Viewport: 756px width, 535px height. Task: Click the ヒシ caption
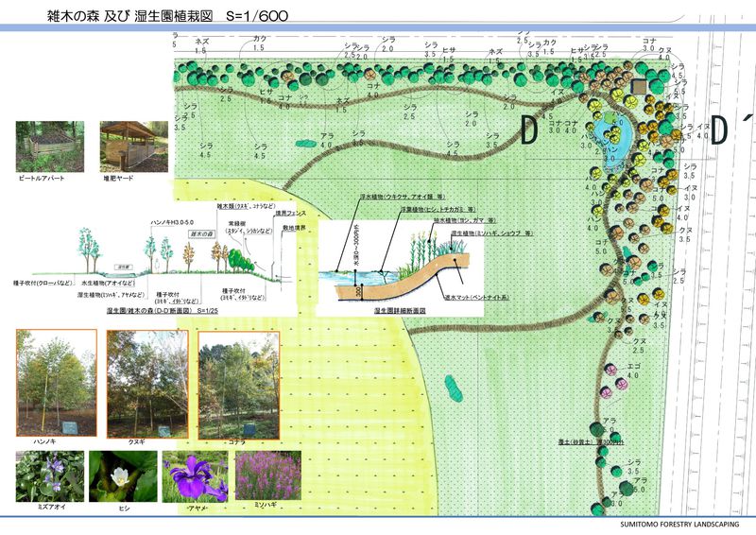[124, 508]
